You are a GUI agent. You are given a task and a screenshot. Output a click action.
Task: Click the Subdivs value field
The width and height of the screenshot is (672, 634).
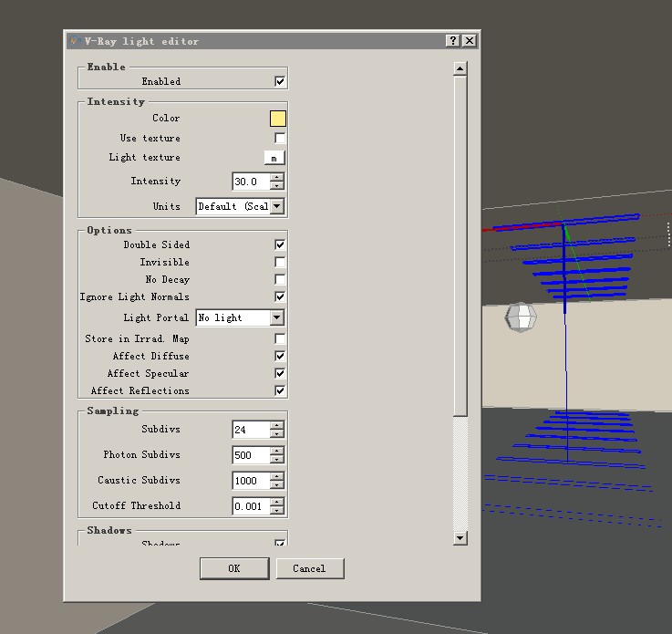point(251,430)
